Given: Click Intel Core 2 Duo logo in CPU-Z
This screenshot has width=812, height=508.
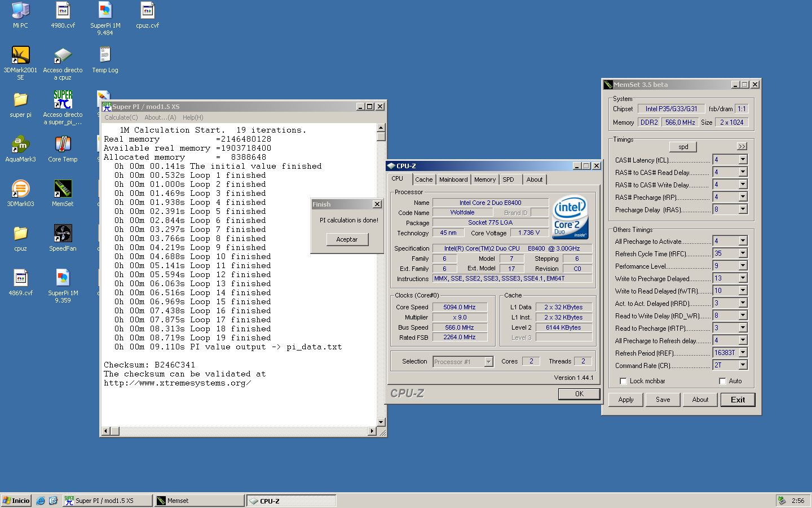Looking at the screenshot, I should [x=570, y=217].
